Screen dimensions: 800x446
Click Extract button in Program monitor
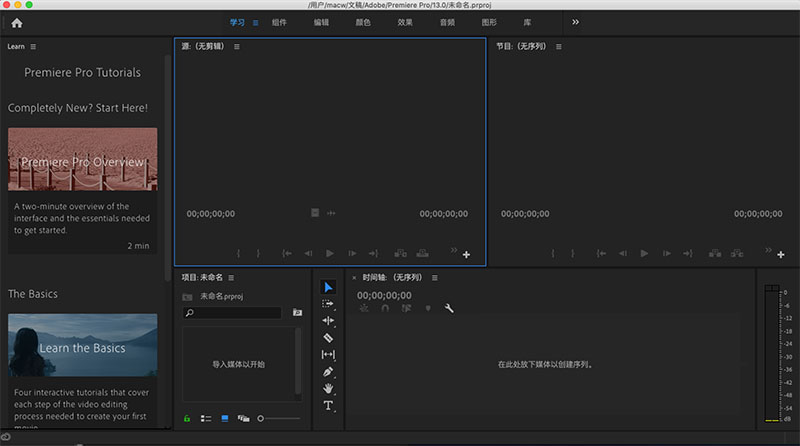[737, 253]
